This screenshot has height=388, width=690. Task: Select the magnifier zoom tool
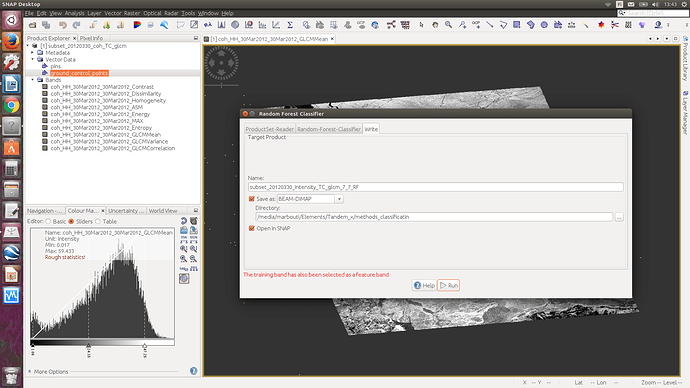[448, 25]
